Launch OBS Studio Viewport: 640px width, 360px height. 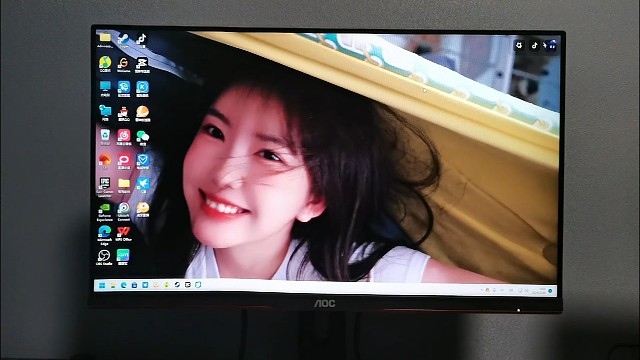104,257
